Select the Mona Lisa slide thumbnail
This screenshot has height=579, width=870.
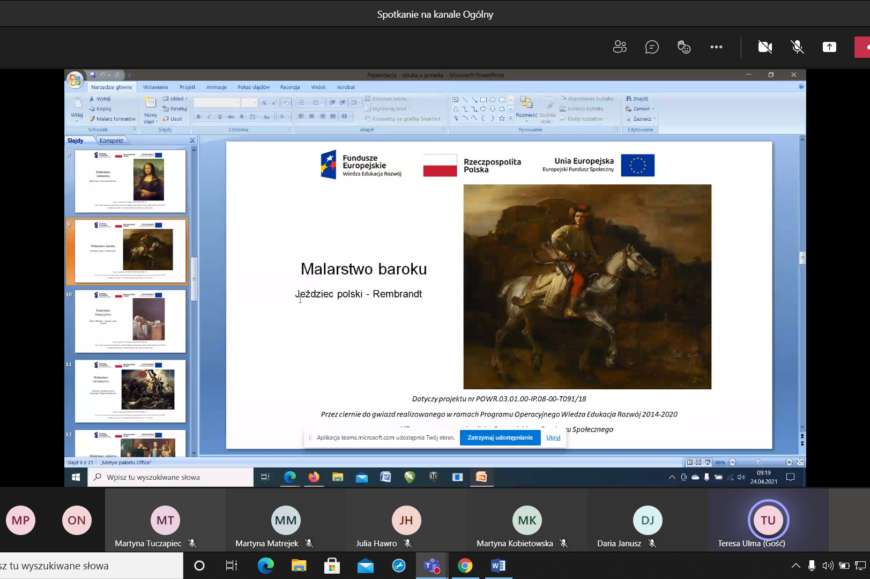[x=131, y=181]
